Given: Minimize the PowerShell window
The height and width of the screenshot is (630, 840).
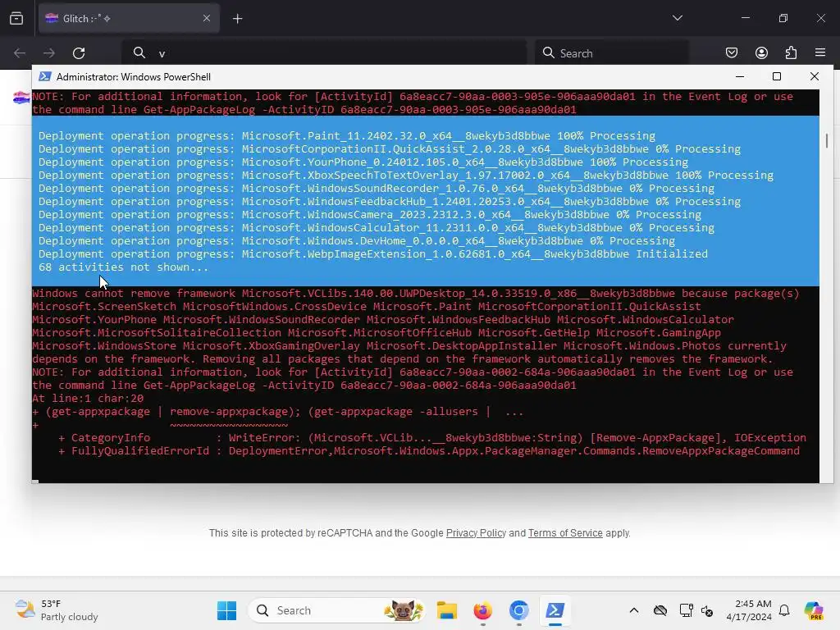Looking at the screenshot, I should coord(740,76).
